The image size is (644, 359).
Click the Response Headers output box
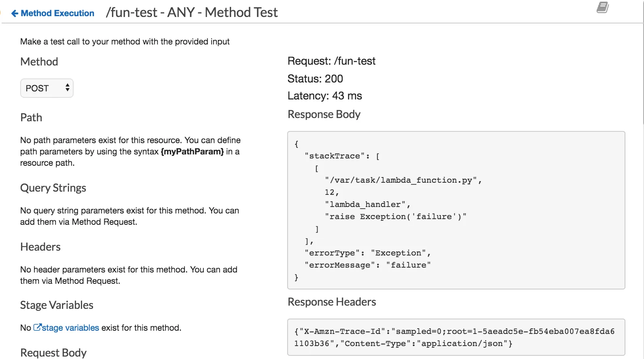tap(456, 337)
